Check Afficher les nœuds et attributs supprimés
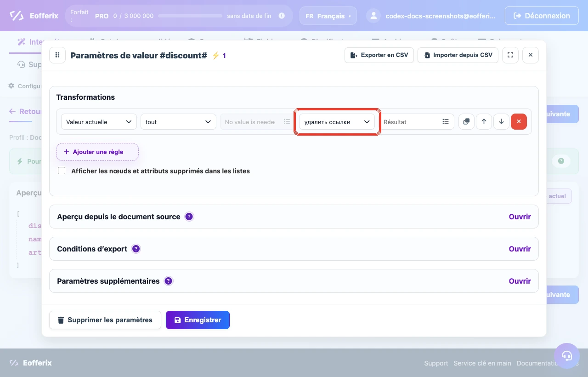Viewport: 588px width, 377px height. click(x=62, y=171)
